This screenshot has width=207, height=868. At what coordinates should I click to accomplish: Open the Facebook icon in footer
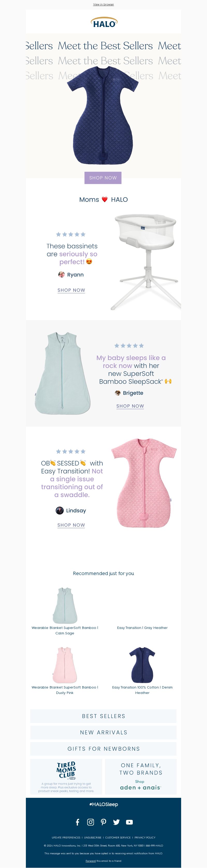(x=77, y=822)
